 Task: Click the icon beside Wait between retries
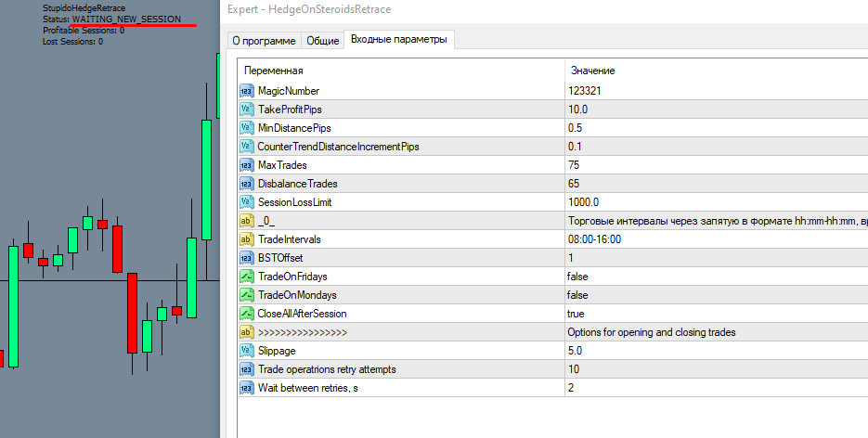click(x=246, y=388)
